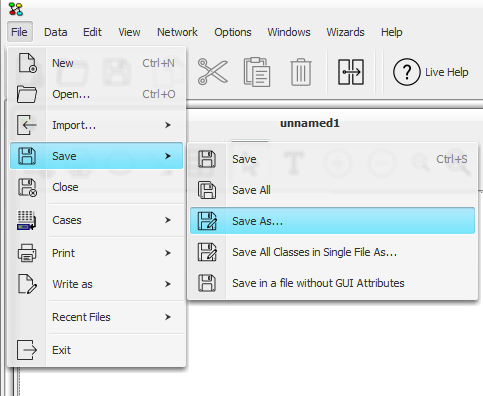Viewport: 483px width, 396px height.
Task: Click the Save All stacked-disk icon
Action: 207,190
